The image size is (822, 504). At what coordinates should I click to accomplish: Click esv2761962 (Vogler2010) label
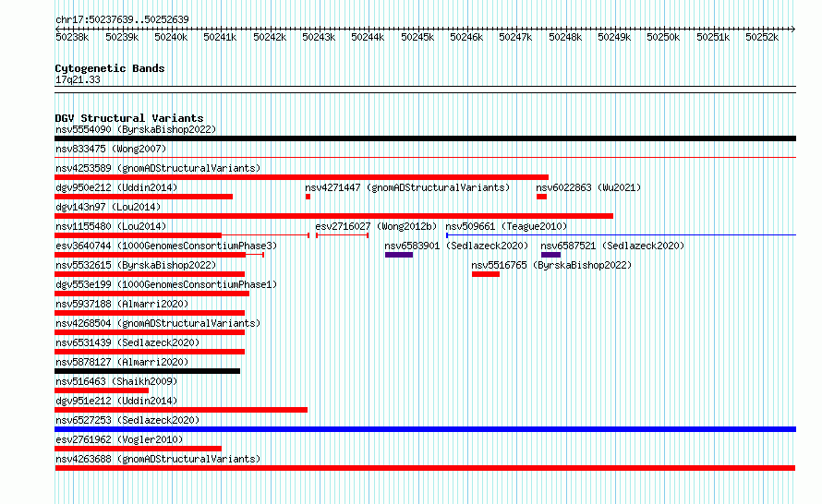(119, 439)
